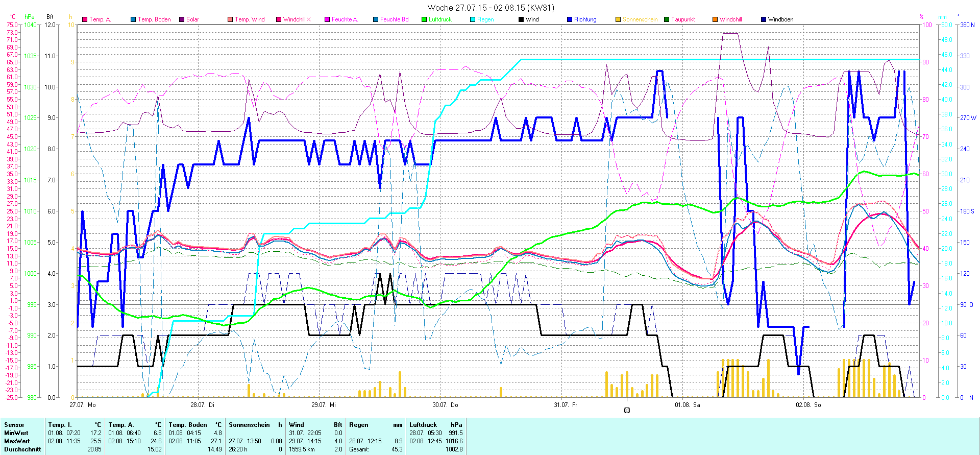This screenshot has width=980, height=455.
Task: Click the Taupunkt green legend square
Action: tap(667, 19)
